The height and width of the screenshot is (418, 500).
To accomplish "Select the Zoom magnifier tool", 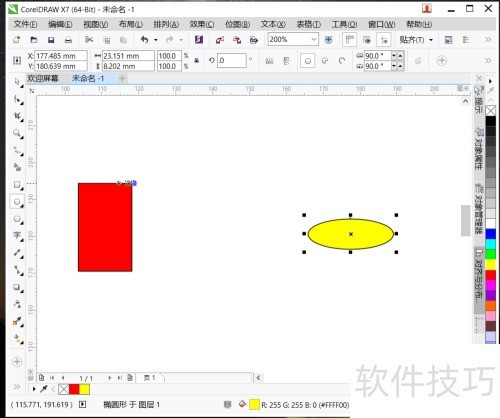I will (17, 133).
